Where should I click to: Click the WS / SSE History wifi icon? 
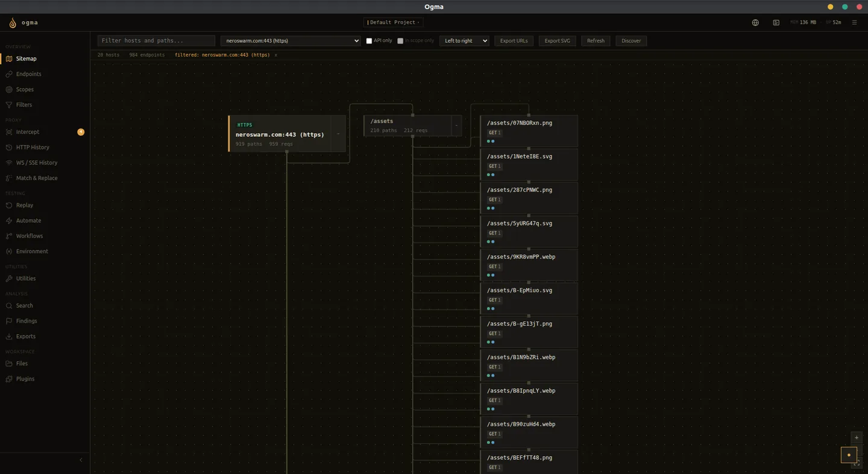[9, 163]
